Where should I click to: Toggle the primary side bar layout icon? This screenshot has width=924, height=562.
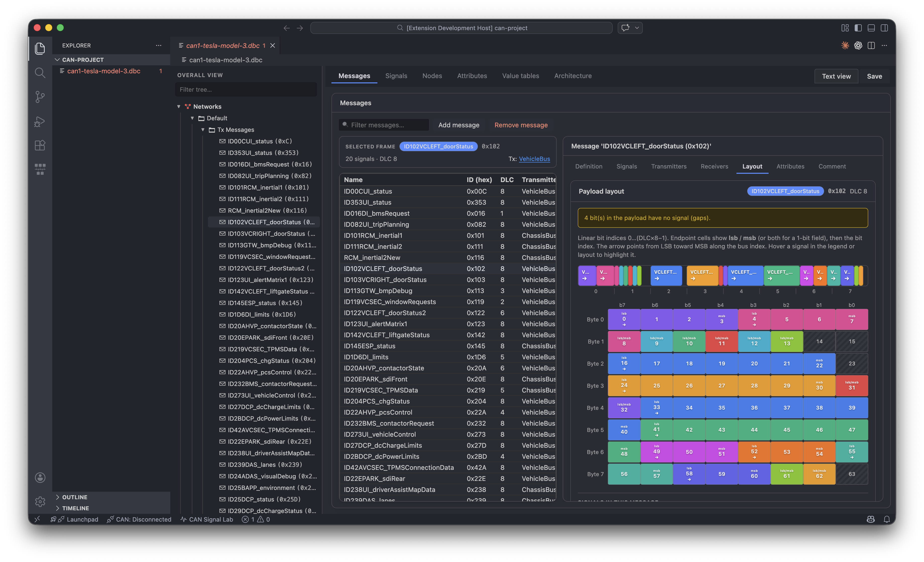858,28
